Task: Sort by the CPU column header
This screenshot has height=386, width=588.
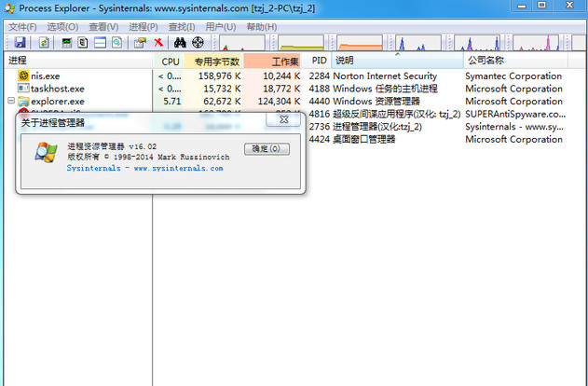Action: pos(169,61)
